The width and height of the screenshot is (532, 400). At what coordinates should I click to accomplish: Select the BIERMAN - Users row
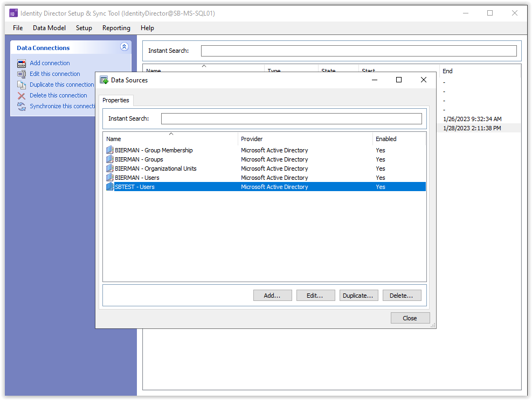coord(265,177)
